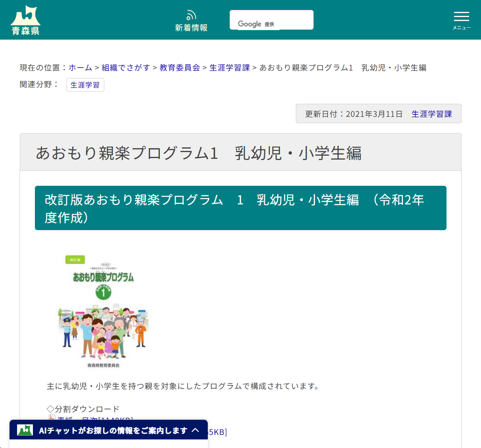Click the Google logo in the search box
This screenshot has height=448, width=481.
coord(250,24)
